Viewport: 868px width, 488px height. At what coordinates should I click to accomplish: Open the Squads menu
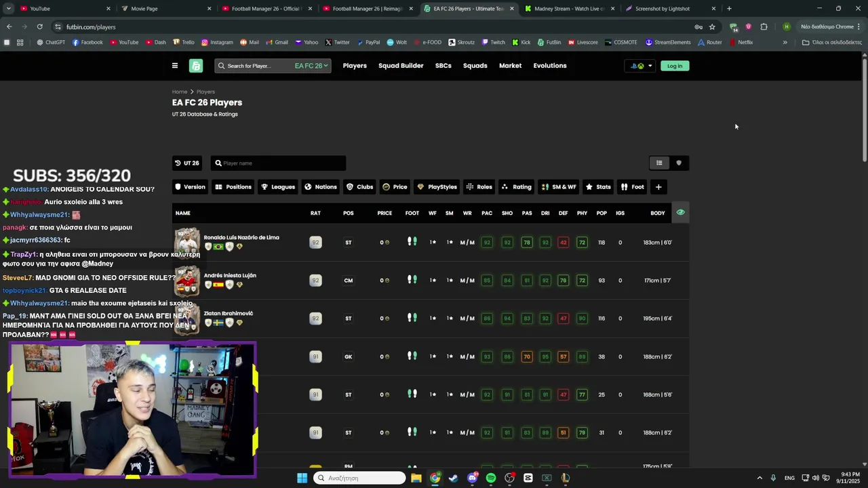click(x=475, y=66)
